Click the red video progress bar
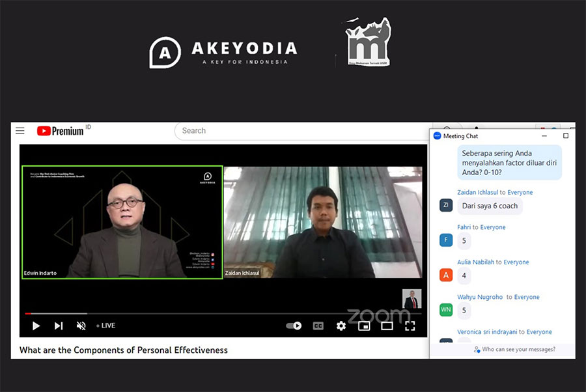Screen dimensions: 586x392 [x=28, y=314]
